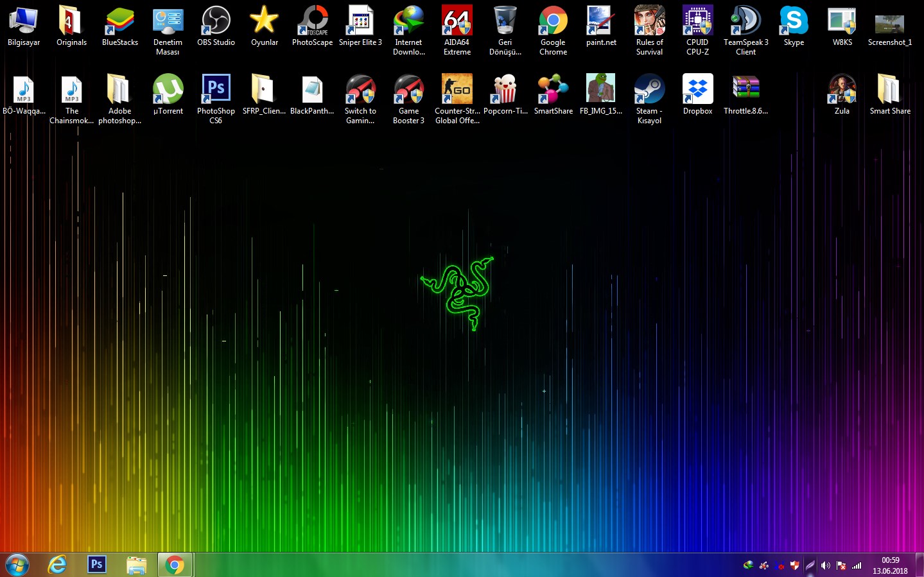Open the Adobe photoshop folder

click(120, 99)
